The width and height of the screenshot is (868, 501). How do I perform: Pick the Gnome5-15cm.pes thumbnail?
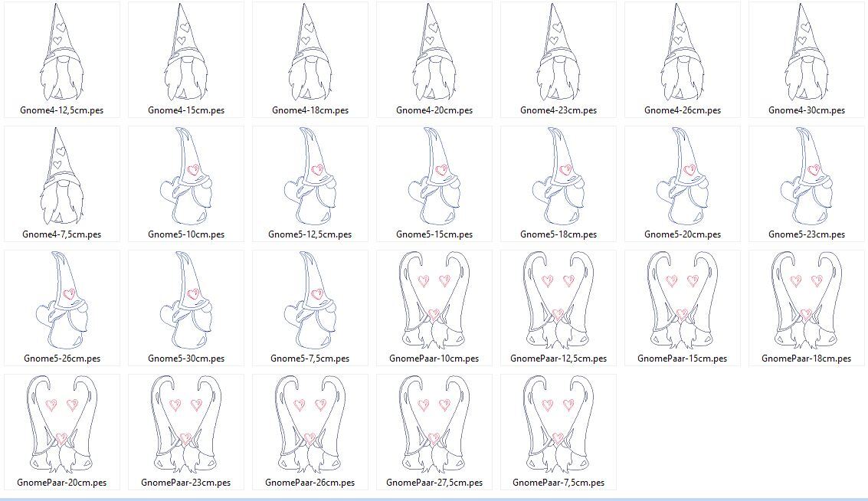point(434,178)
